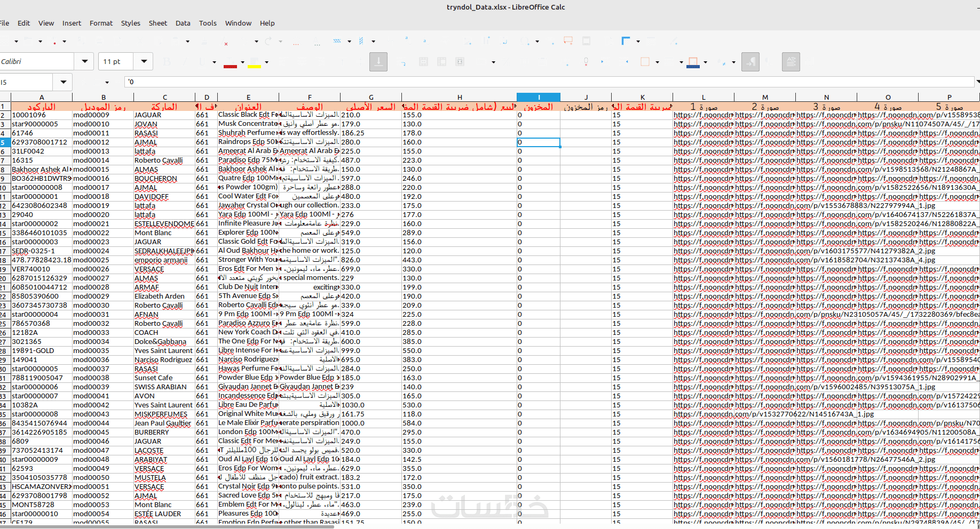Screen dimensions: 980x529
Task: Open highlighting color dropdown arrow
Action: click(x=266, y=62)
